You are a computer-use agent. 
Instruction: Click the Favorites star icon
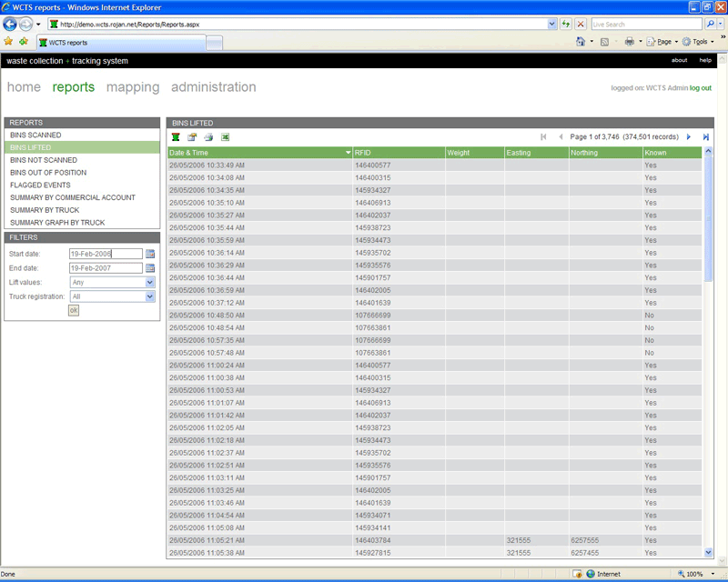click(9, 42)
